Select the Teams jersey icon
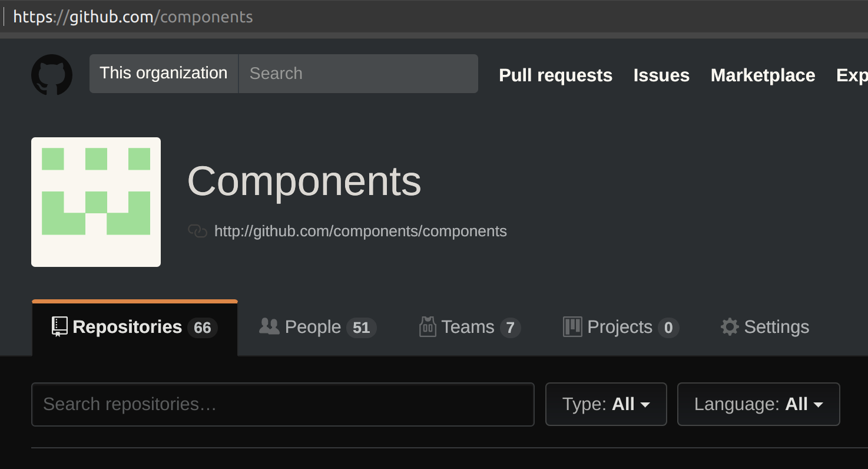Screen dimensions: 868x469 click(428, 327)
